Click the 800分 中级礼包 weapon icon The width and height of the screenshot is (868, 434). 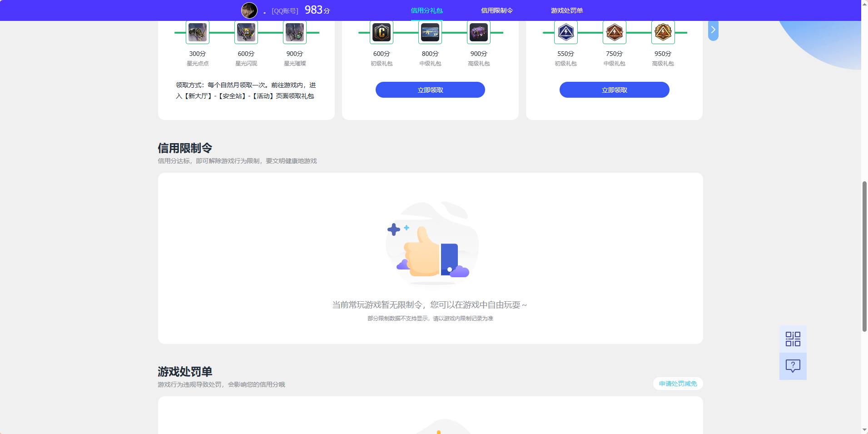pyautogui.click(x=430, y=32)
